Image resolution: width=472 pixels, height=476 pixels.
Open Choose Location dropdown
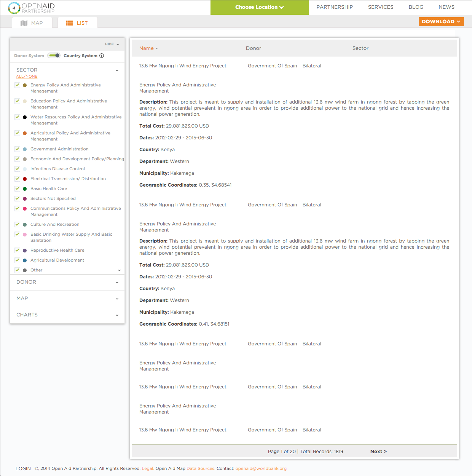[x=260, y=7]
